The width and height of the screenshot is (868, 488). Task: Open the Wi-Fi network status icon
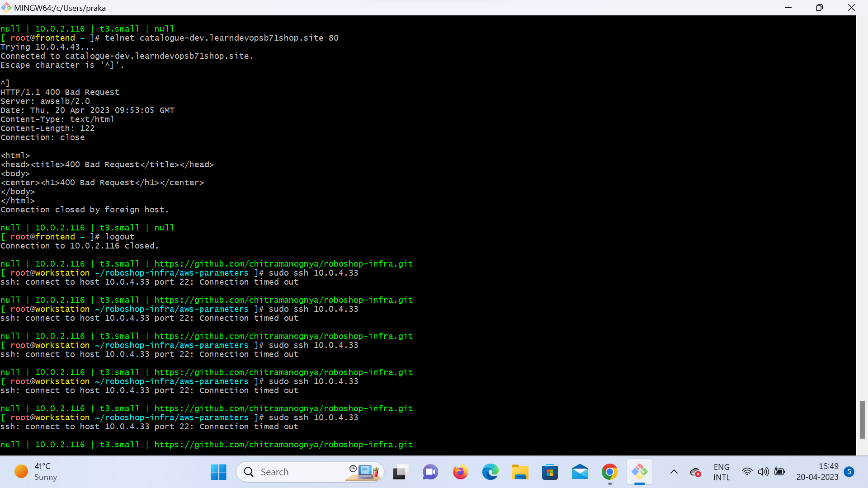(x=747, y=472)
